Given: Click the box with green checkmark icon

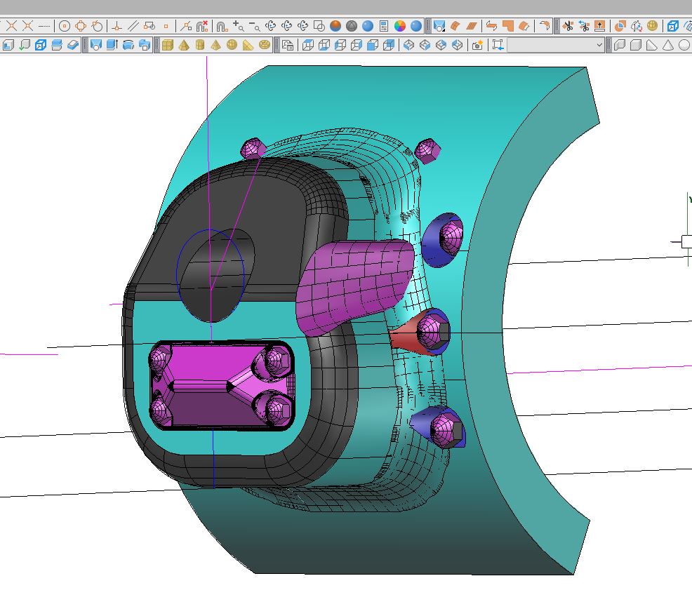Looking at the screenshot, I should (x=25, y=45).
